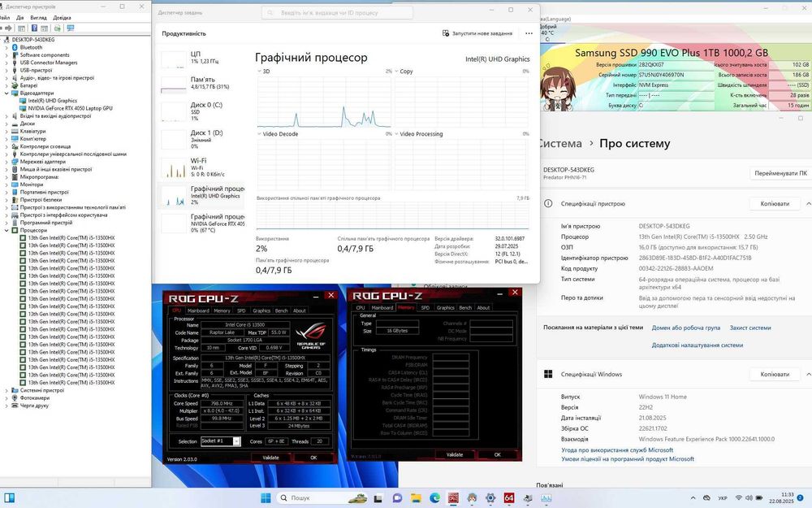The width and height of the screenshot is (812, 508).
Task: Open Task View icon on taskbar
Action: (378, 498)
